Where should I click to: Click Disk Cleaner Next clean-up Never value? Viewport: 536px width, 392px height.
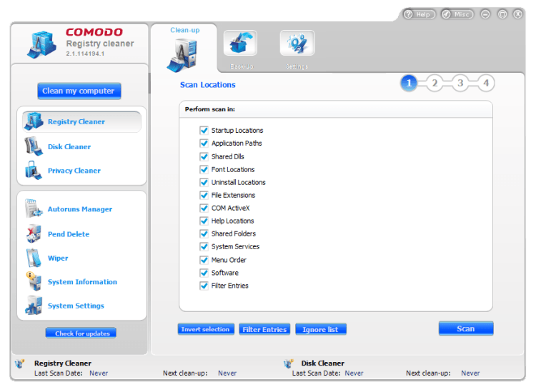[470, 373]
